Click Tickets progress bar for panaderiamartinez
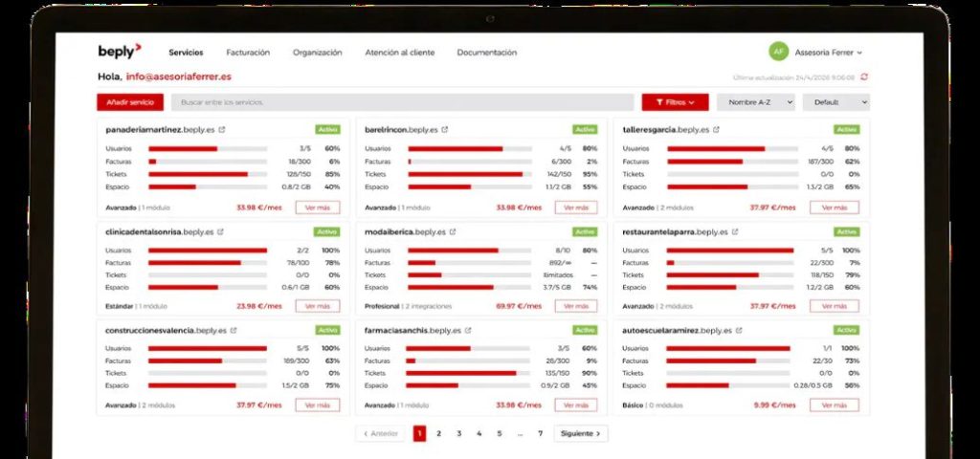The height and width of the screenshot is (459, 980). pyautogui.click(x=208, y=174)
